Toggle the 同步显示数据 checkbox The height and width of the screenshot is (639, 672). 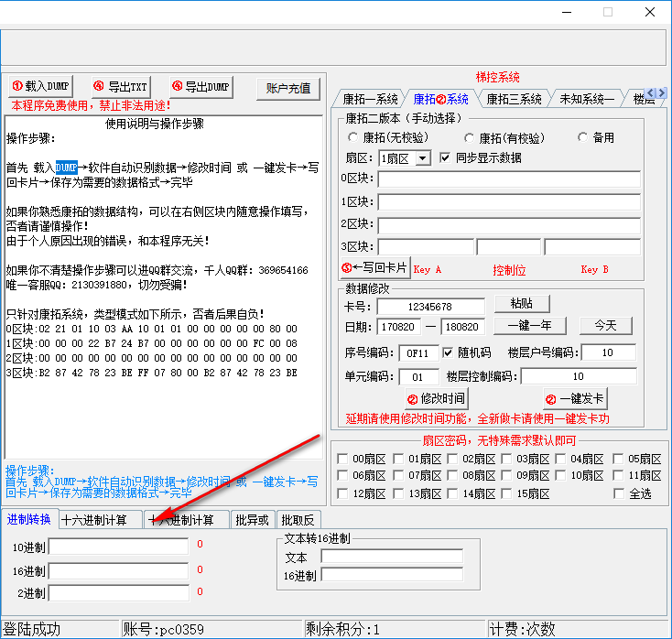point(445,157)
